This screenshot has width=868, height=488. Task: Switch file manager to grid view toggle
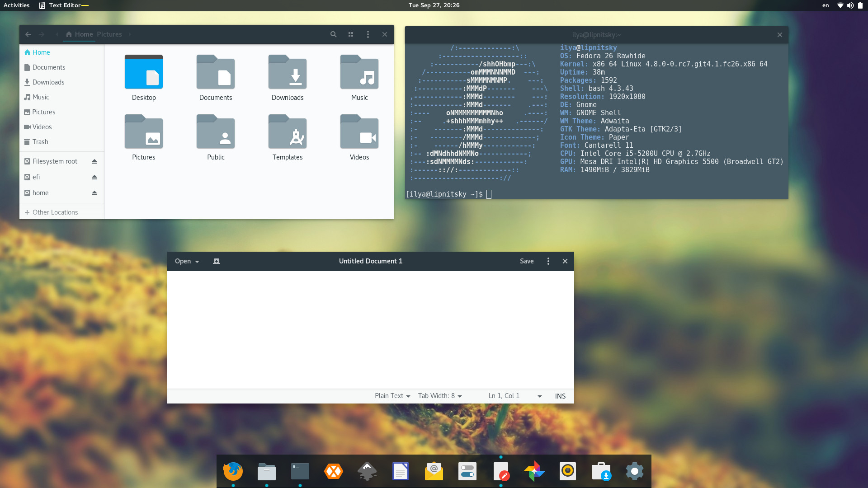[x=351, y=34]
